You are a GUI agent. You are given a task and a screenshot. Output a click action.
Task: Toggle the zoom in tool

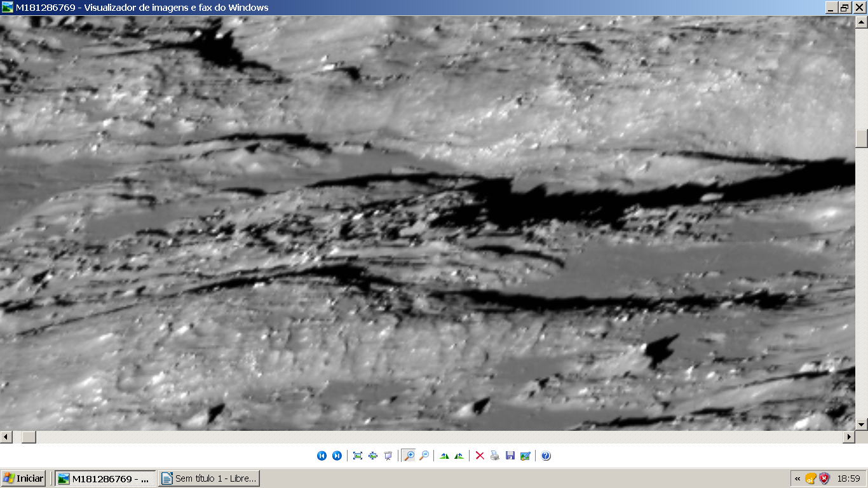(x=409, y=456)
